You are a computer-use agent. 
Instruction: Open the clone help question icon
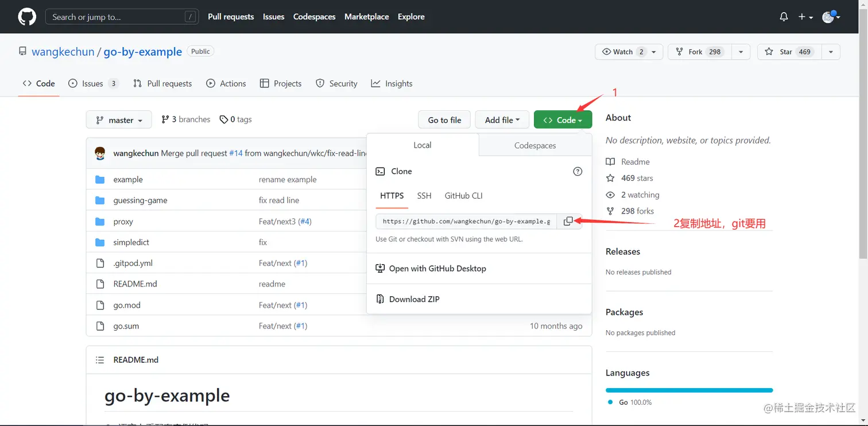[x=578, y=171]
